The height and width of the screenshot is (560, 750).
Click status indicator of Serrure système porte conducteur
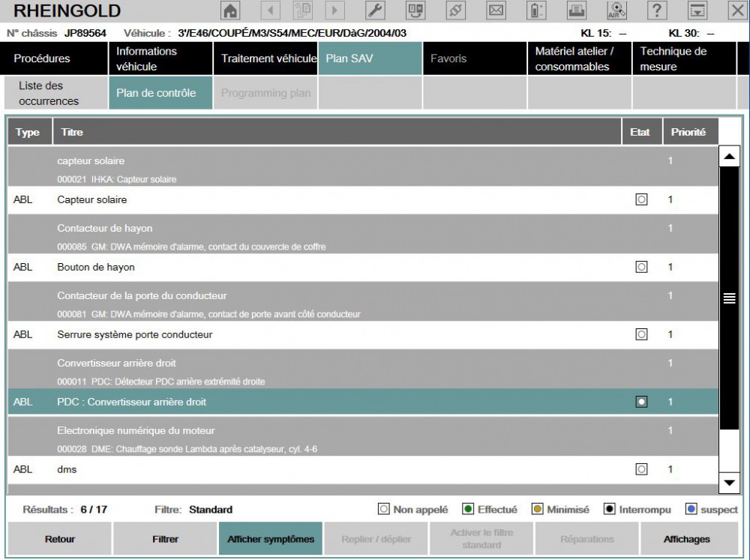641,334
